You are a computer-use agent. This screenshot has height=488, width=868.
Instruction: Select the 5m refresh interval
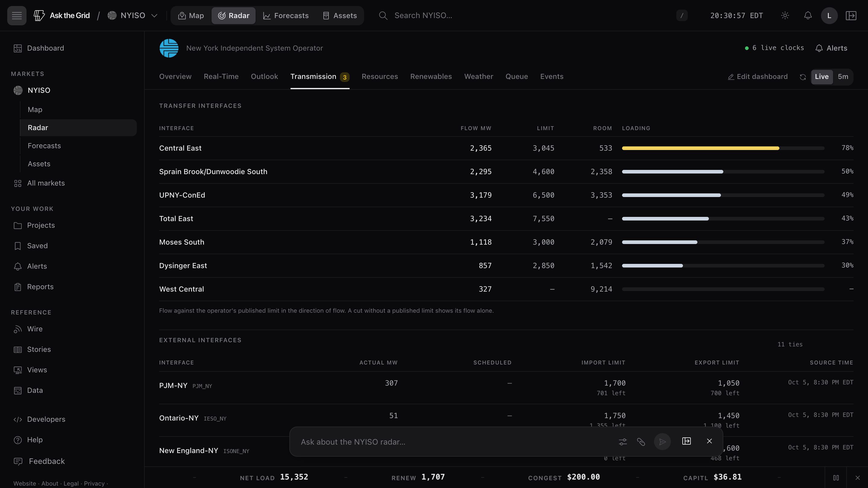[843, 77]
